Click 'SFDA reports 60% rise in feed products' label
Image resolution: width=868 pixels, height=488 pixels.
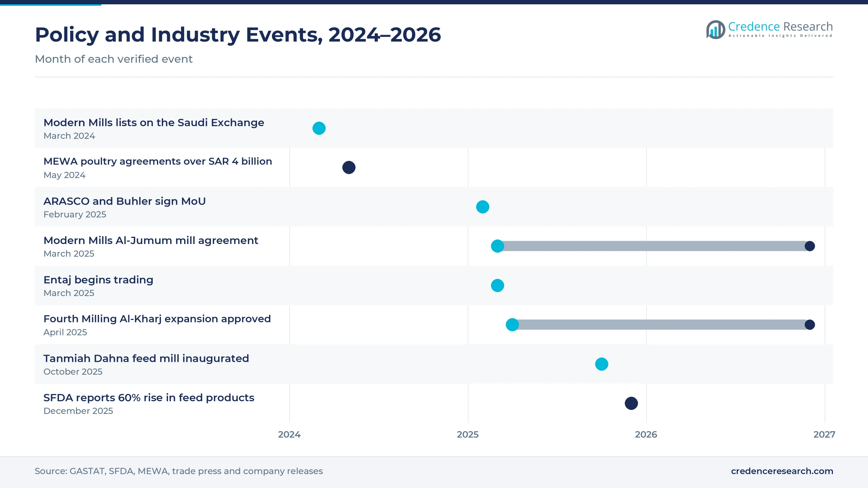pos(149,398)
